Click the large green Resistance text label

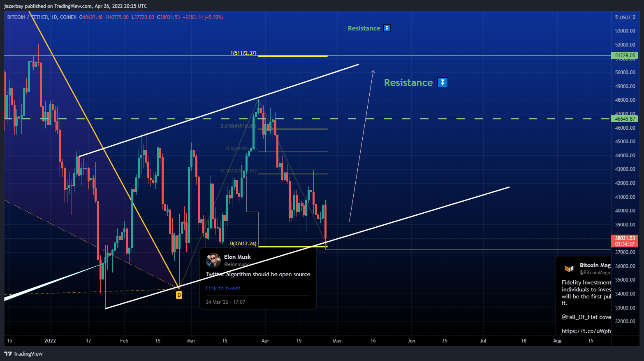tap(408, 82)
